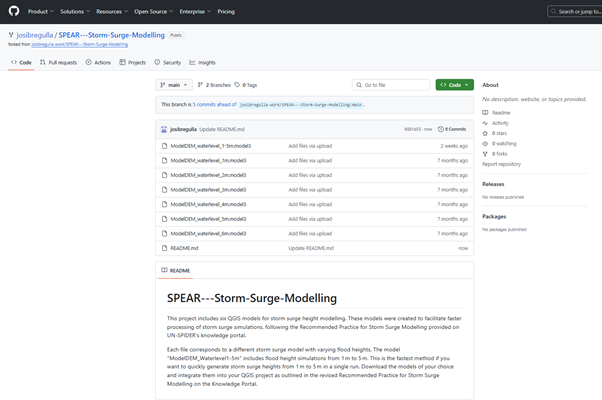The width and height of the screenshot is (602, 400).
Task: Open ModelDEM_waterlevel_4m.model3 file
Action: (x=208, y=204)
